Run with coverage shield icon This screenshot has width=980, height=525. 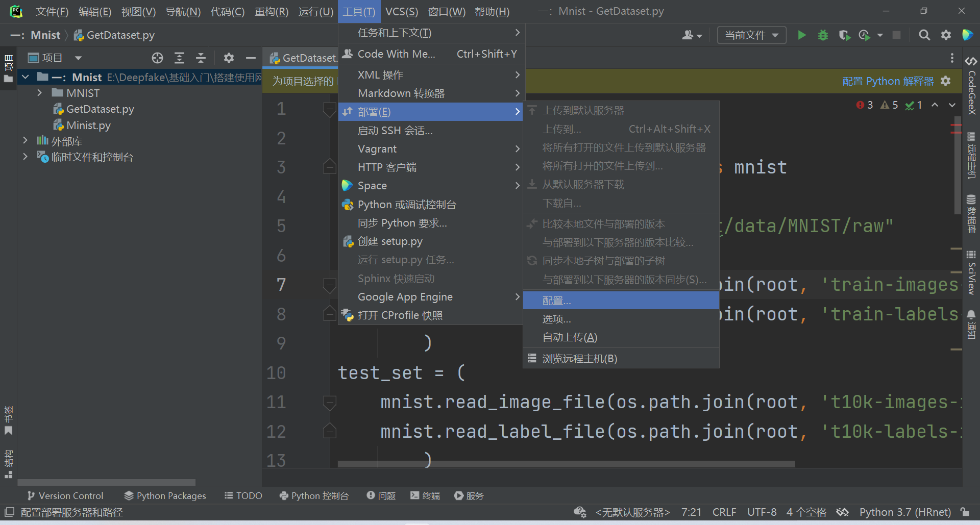click(x=844, y=35)
